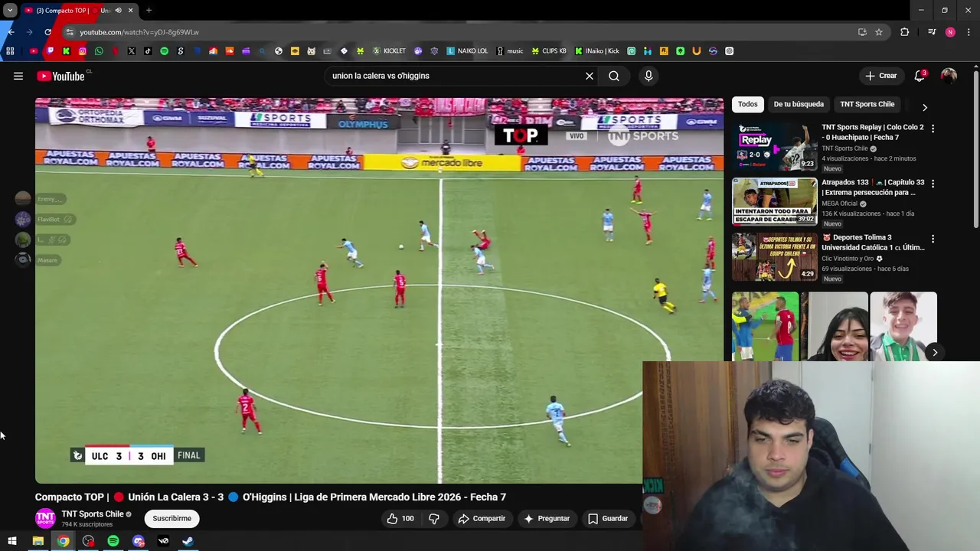980x551 pixels.
Task: Open the Instagram bookmark
Action: [83, 51]
